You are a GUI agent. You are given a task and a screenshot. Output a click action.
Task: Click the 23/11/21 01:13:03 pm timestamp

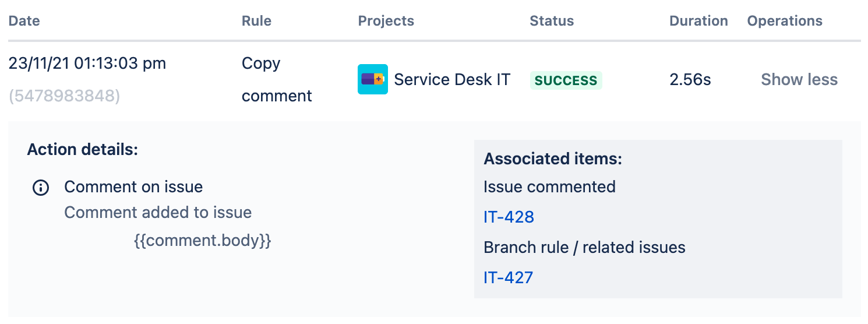coord(87,63)
